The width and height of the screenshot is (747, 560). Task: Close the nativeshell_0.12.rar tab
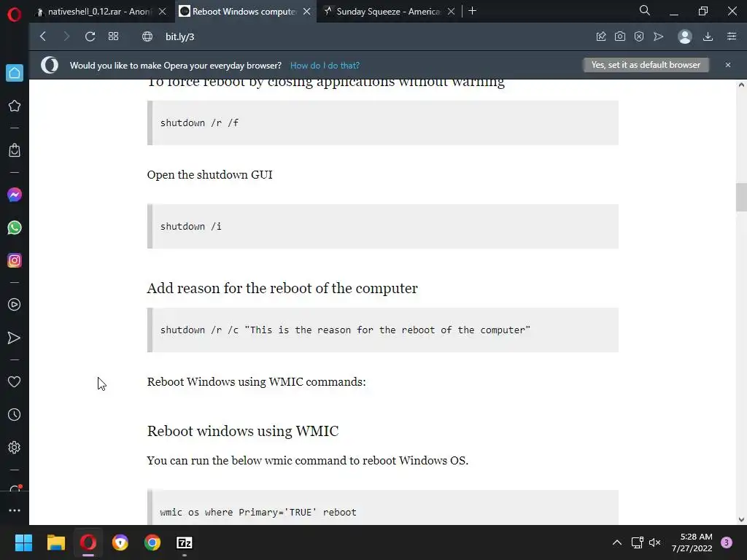click(163, 12)
